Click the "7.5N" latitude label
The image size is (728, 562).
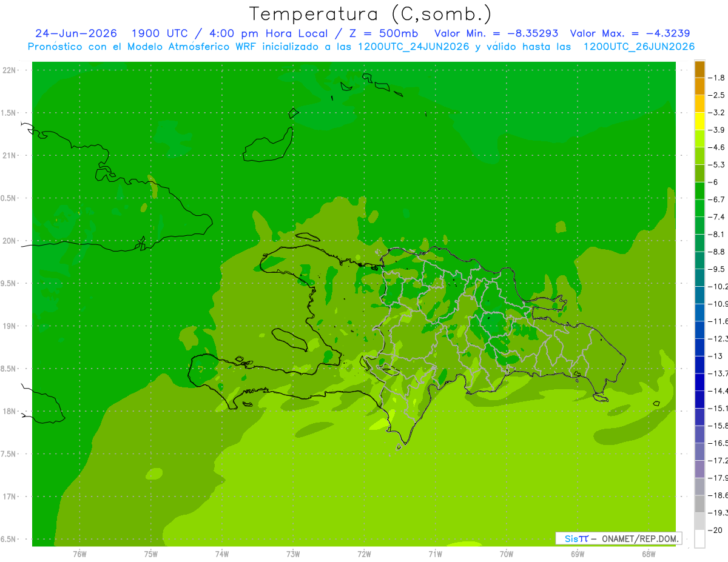8,454
